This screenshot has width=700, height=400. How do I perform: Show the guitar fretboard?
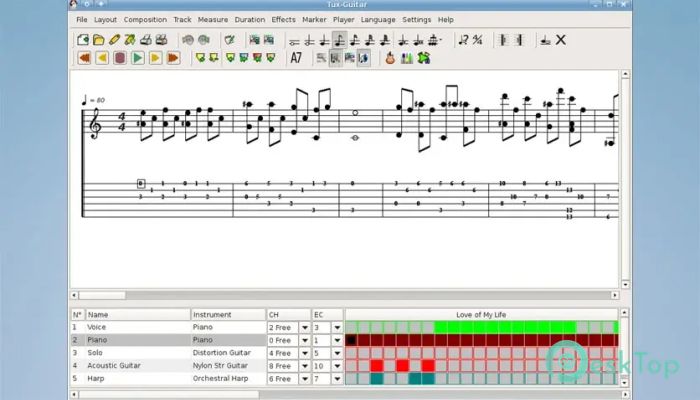tap(391, 58)
